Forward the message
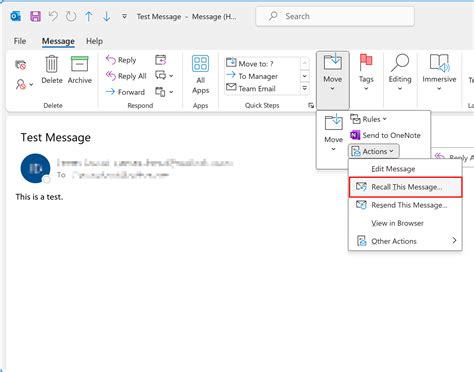The width and height of the screenshot is (474, 372). coord(125,92)
